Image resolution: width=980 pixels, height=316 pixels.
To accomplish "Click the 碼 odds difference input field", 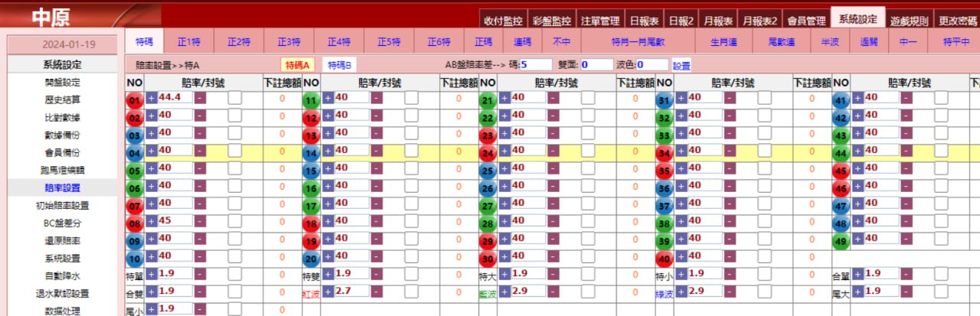I will (536, 65).
